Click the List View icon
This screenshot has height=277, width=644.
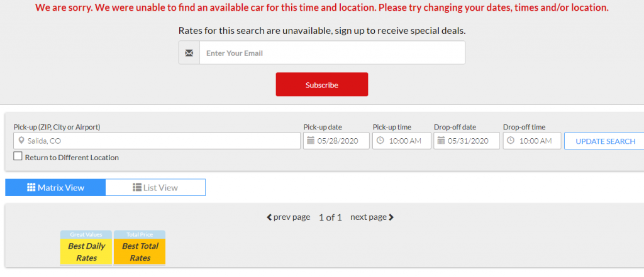[x=137, y=188]
